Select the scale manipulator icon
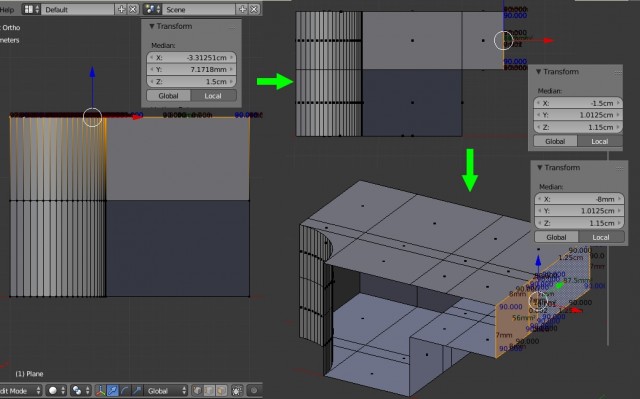The width and height of the screenshot is (640, 399). tap(137, 390)
